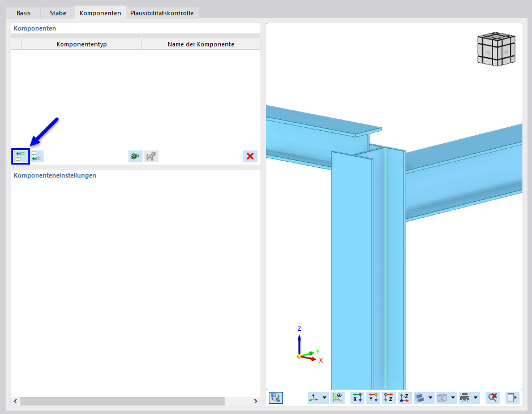The height and width of the screenshot is (414, 532).
Task: Click the magnifier with red X icon
Action: tap(492, 398)
